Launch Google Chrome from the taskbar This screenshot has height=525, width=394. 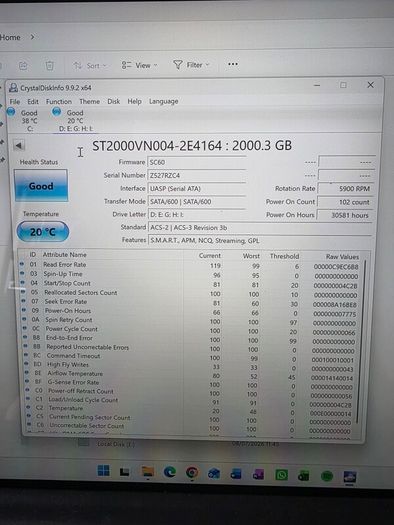pos(192,473)
